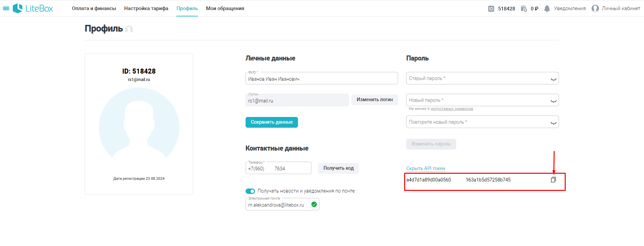Open the Оплата и финансы menu

click(94, 8)
